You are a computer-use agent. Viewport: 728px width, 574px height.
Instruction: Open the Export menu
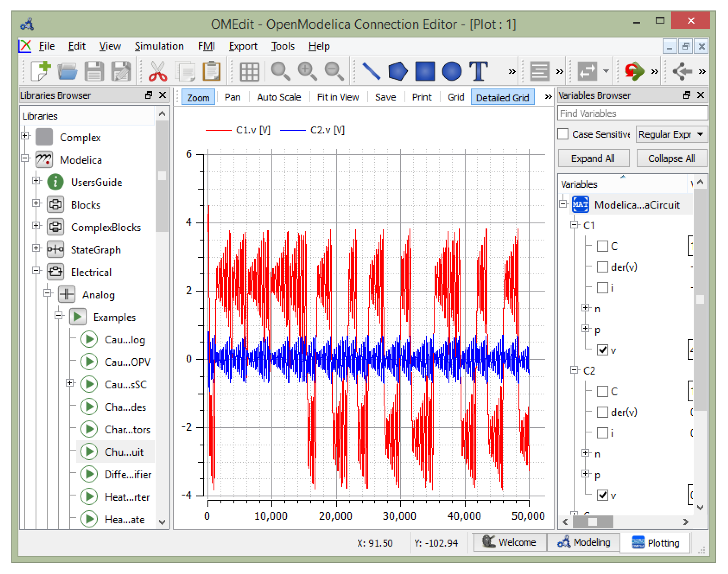tap(243, 46)
